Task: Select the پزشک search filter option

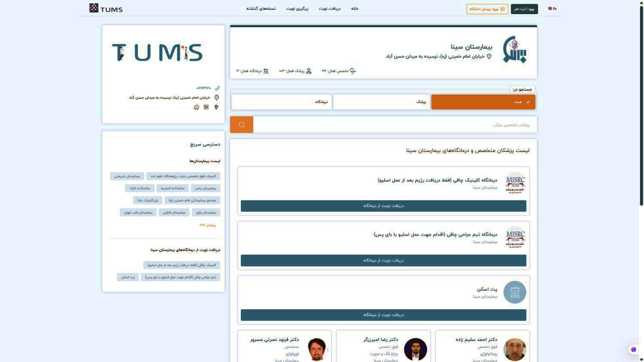Action: (381, 102)
